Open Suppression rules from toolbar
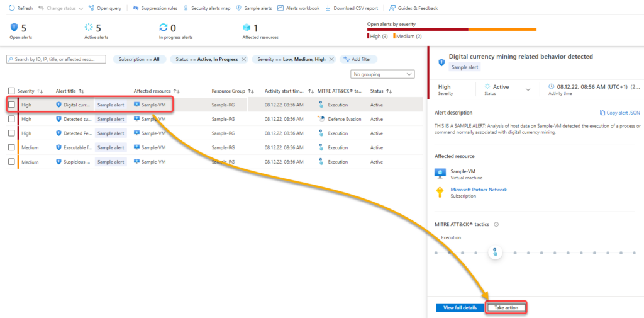 pos(155,8)
